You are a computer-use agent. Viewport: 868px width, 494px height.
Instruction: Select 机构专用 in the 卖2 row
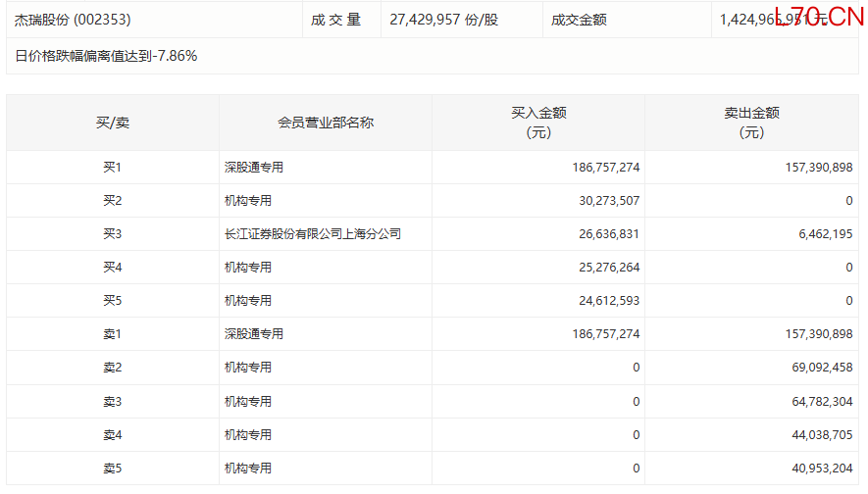(x=248, y=368)
